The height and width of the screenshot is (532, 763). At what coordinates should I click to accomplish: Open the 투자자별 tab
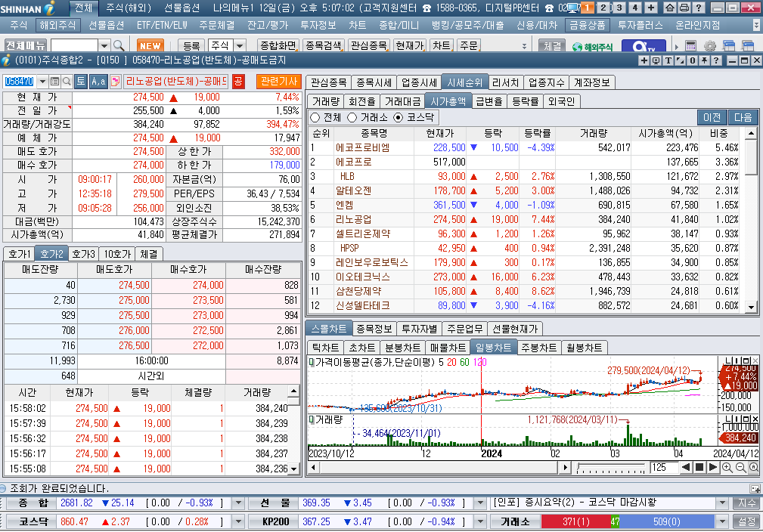[420, 329]
